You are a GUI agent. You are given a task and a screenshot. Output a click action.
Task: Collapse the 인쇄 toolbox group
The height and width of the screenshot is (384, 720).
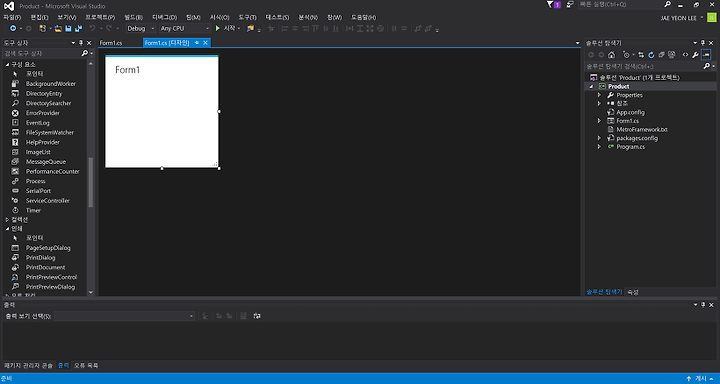(7, 229)
